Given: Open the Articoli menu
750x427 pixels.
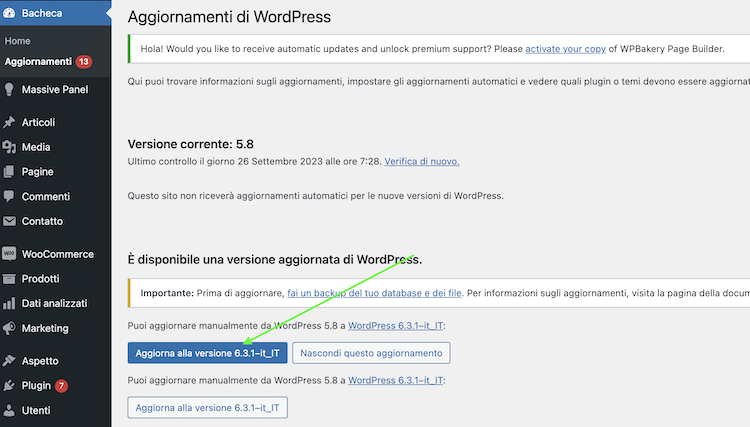Looking at the screenshot, I should (55, 122).
